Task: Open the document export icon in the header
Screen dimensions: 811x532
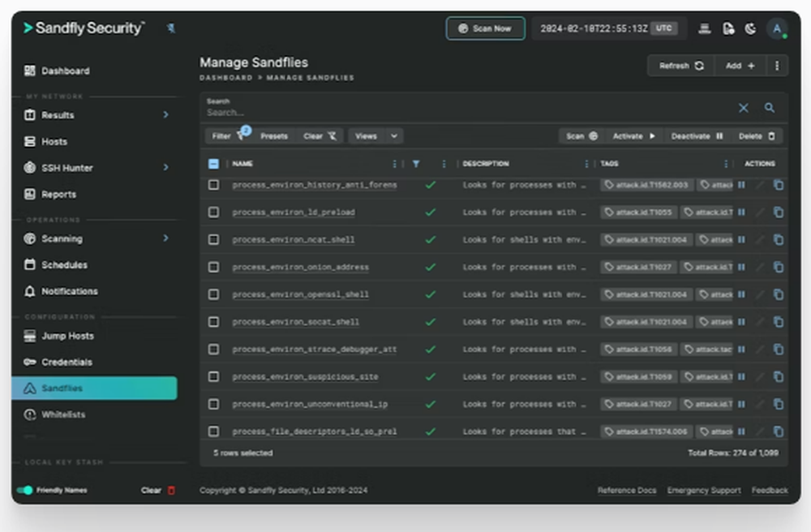Action: tap(727, 28)
